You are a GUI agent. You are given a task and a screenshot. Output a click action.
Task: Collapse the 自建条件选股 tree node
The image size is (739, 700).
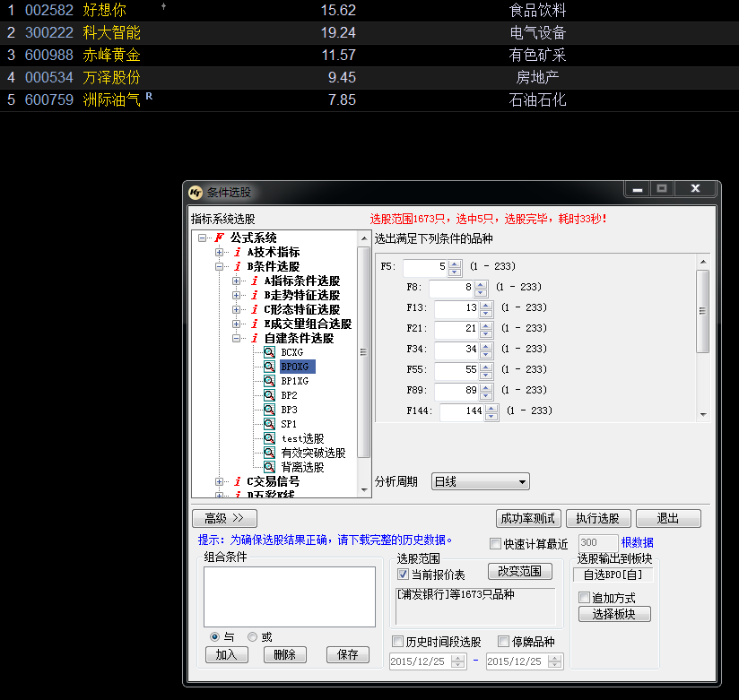(237, 338)
